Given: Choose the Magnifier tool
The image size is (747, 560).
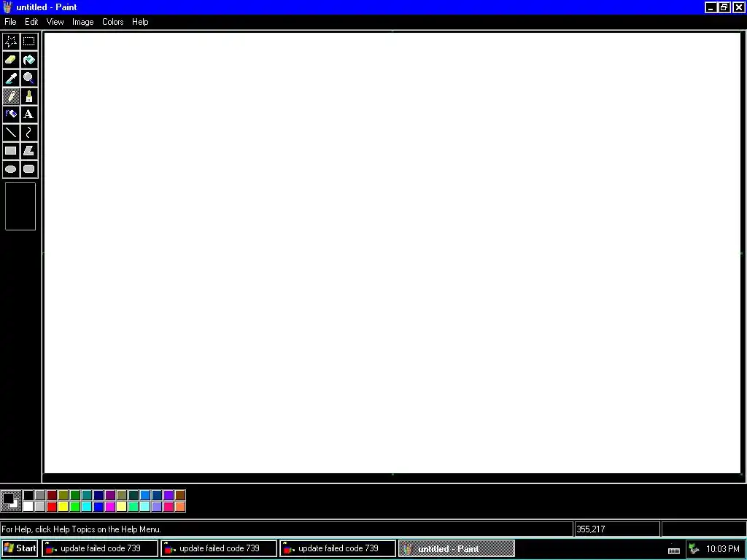Looking at the screenshot, I should 29,77.
